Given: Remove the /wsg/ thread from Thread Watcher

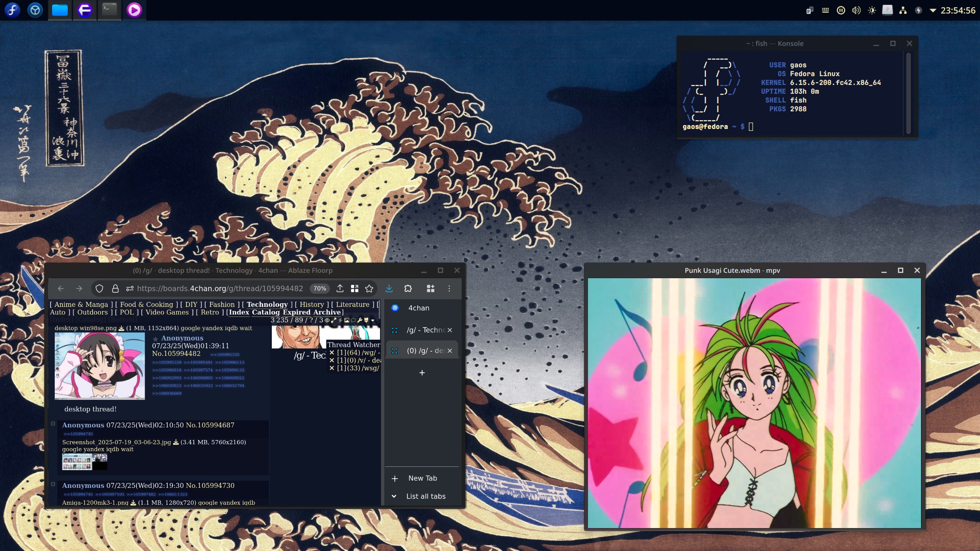Looking at the screenshot, I should coord(332,368).
